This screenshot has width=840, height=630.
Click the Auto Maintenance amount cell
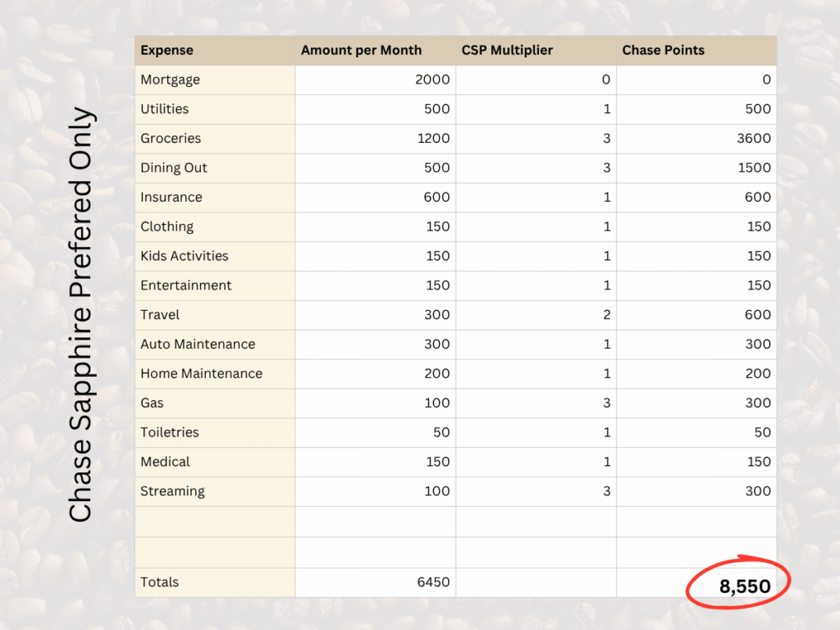(376, 345)
